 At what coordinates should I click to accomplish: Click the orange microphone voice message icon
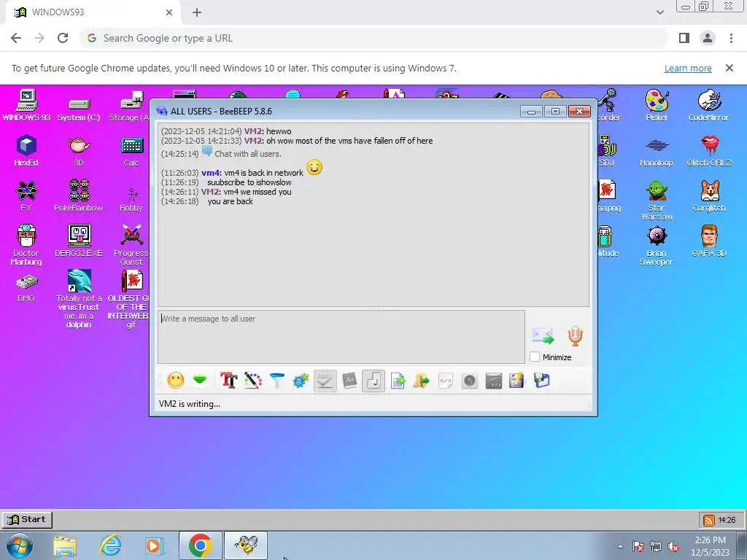tap(576, 335)
